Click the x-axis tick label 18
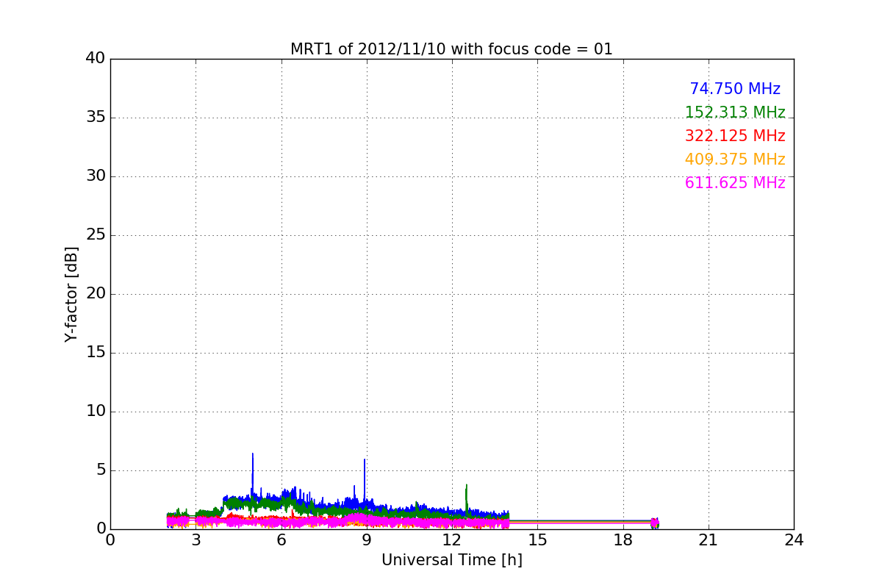 [x=623, y=540]
